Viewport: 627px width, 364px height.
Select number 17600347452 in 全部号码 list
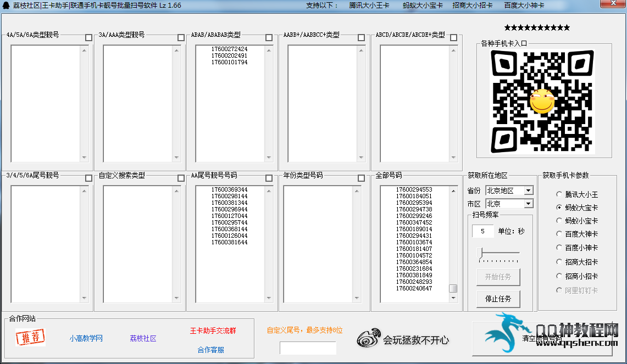pyautogui.click(x=414, y=222)
